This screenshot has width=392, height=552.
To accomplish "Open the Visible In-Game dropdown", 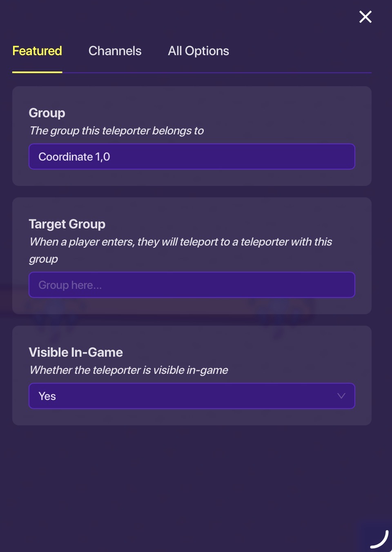I will (x=192, y=396).
